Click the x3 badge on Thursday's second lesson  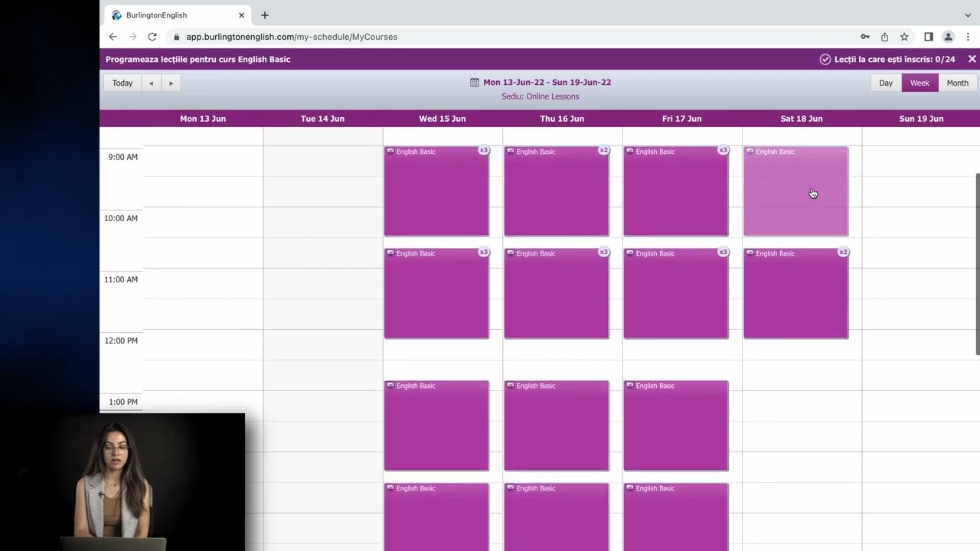pos(604,252)
